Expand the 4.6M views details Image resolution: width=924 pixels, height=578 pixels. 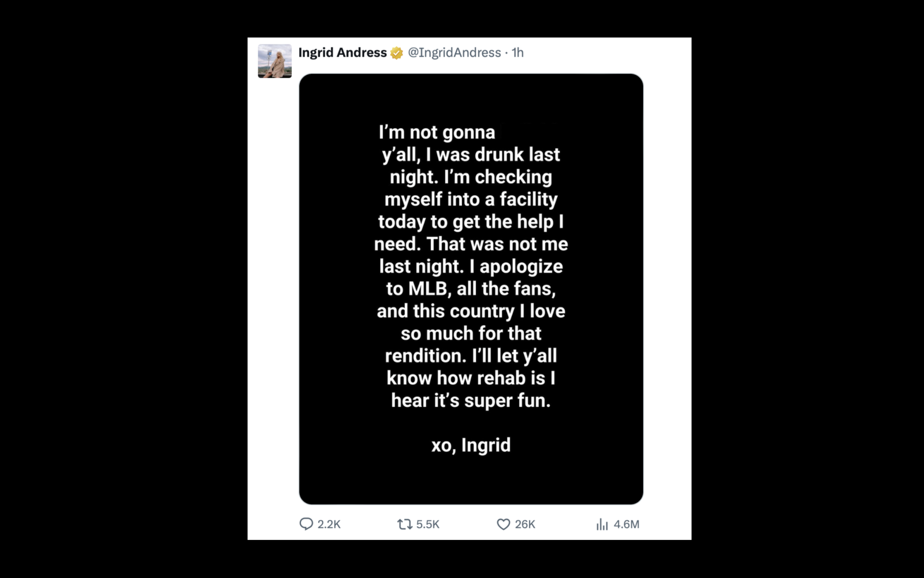tap(627, 525)
